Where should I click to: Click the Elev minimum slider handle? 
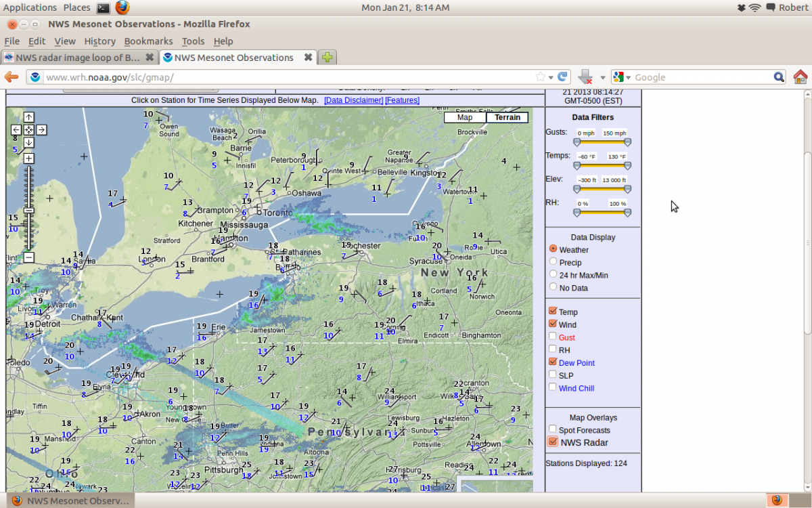[577, 189]
